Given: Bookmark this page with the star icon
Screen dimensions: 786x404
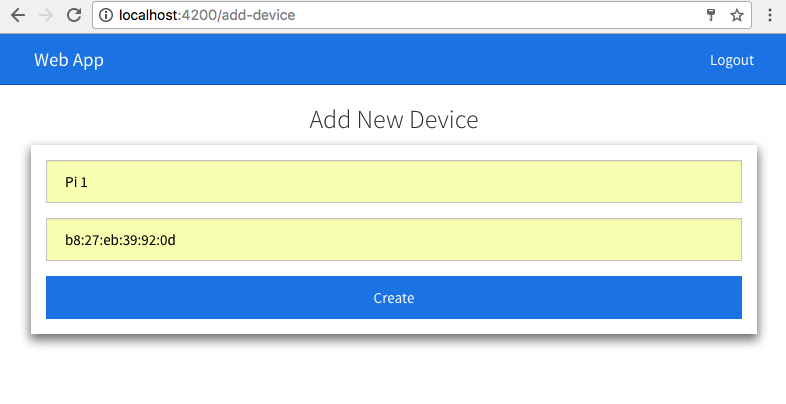Looking at the screenshot, I should [x=737, y=16].
